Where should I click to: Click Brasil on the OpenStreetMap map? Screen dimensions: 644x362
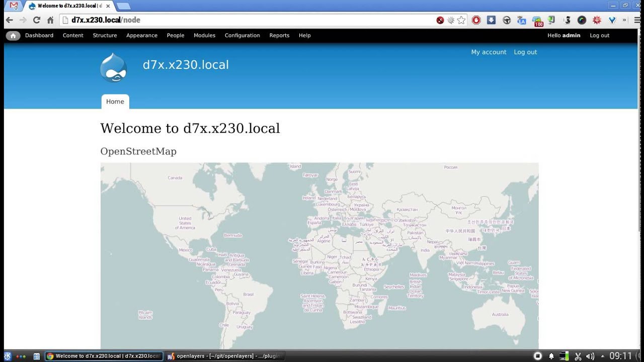(x=249, y=295)
